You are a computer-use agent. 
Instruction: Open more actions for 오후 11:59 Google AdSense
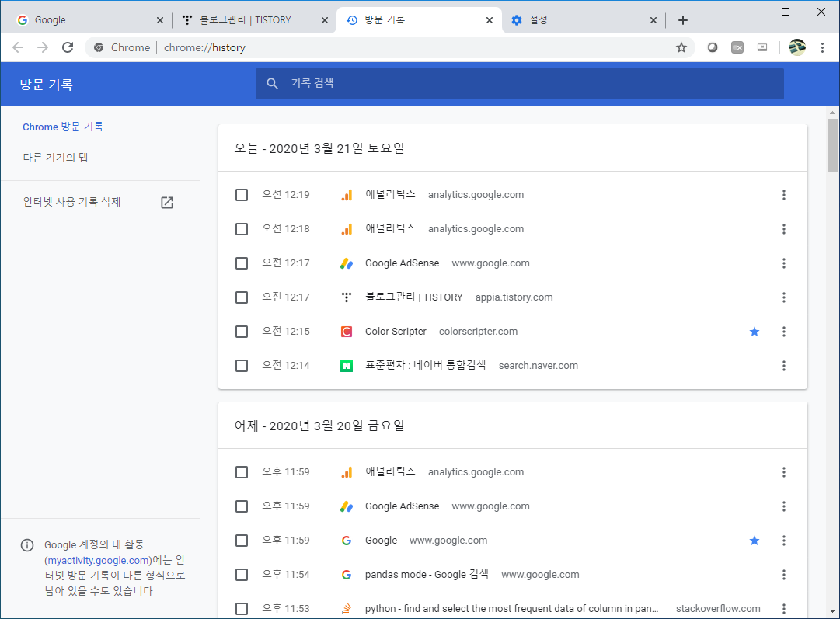pos(784,506)
